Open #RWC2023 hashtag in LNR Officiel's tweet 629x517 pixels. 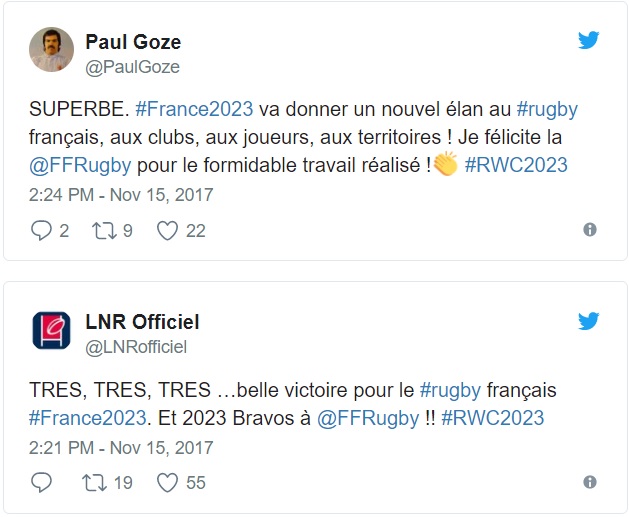(492, 417)
